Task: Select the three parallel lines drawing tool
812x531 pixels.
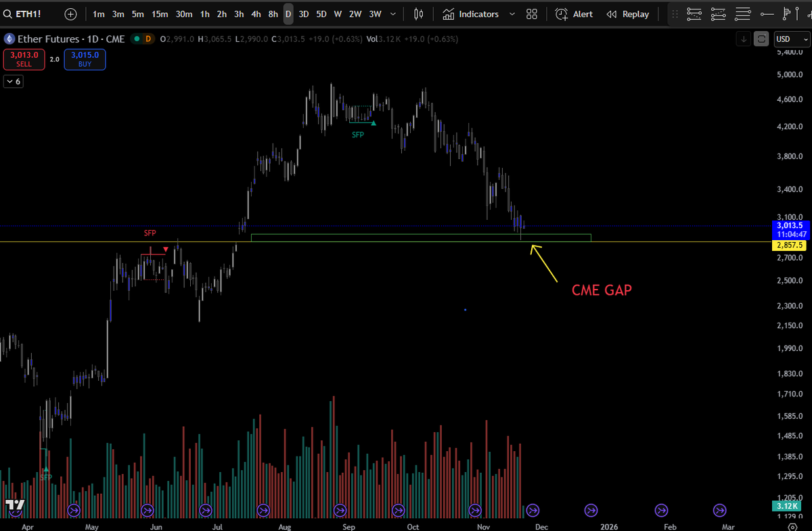Action: pyautogui.click(x=744, y=14)
